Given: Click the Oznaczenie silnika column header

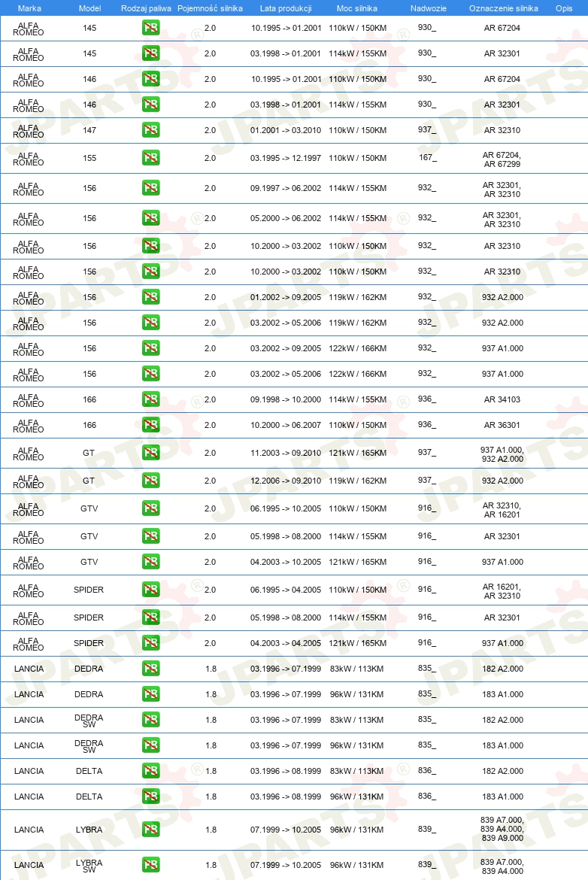Looking at the screenshot, I should pyautogui.click(x=503, y=8).
